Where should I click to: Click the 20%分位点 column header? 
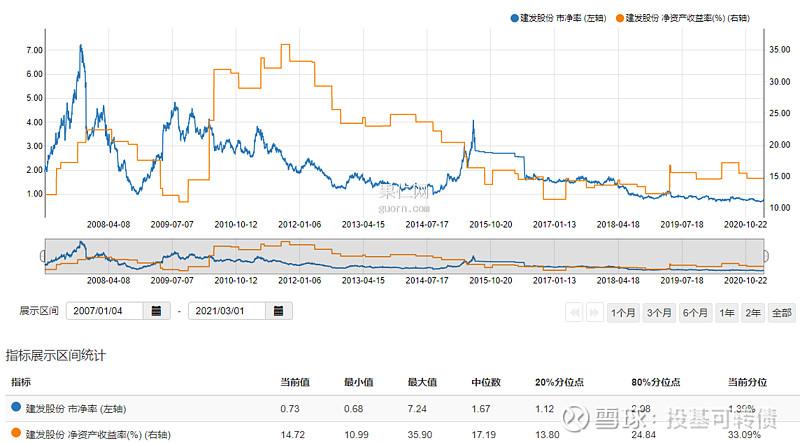point(559,382)
